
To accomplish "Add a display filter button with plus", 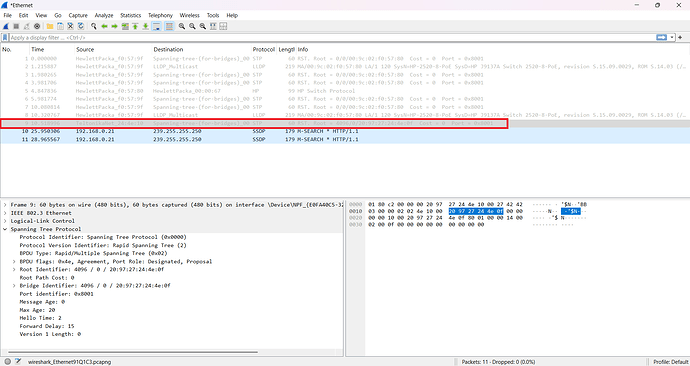I will click(681, 38).
